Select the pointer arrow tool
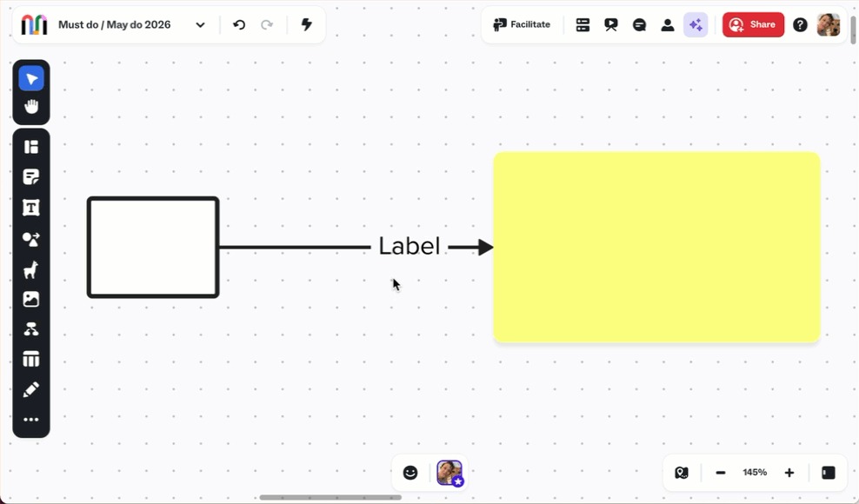Image resolution: width=859 pixels, height=504 pixels. click(31, 79)
